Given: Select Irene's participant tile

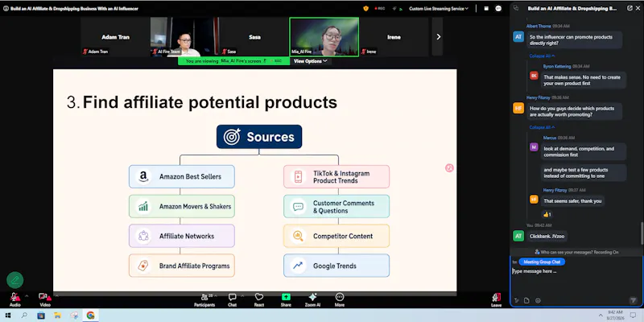Looking at the screenshot, I should 394,36.
